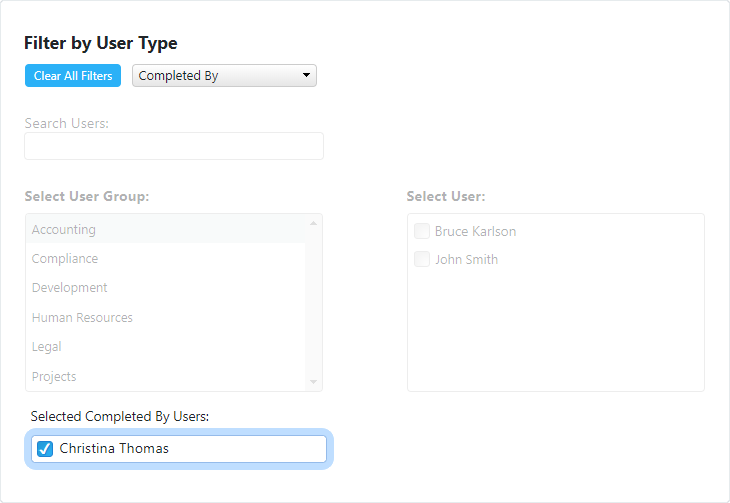Viewport: 730px width, 503px height.
Task: Select the Legal user group
Action: (165, 347)
